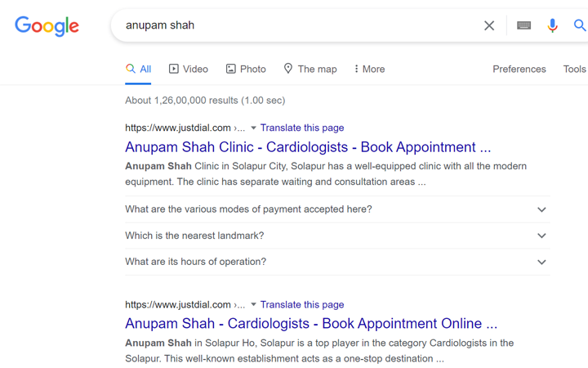Start voice search with microphone icon
The image size is (588, 368).
pos(552,25)
